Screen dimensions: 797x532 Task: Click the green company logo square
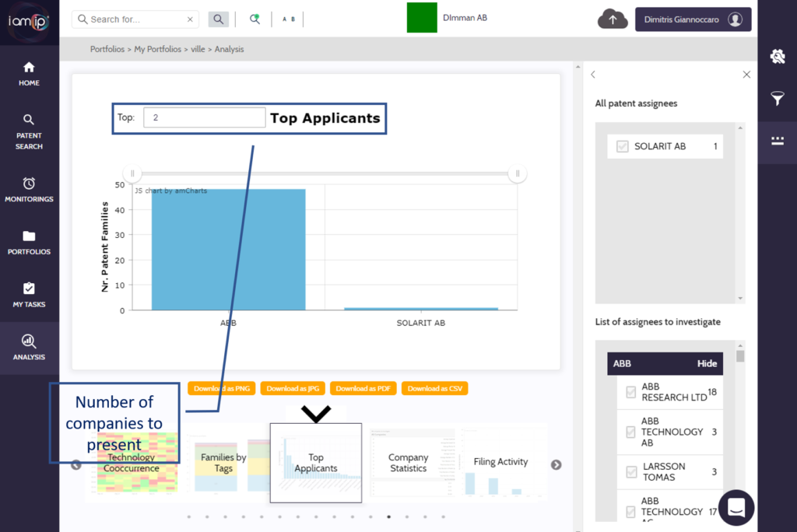coord(422,18)
